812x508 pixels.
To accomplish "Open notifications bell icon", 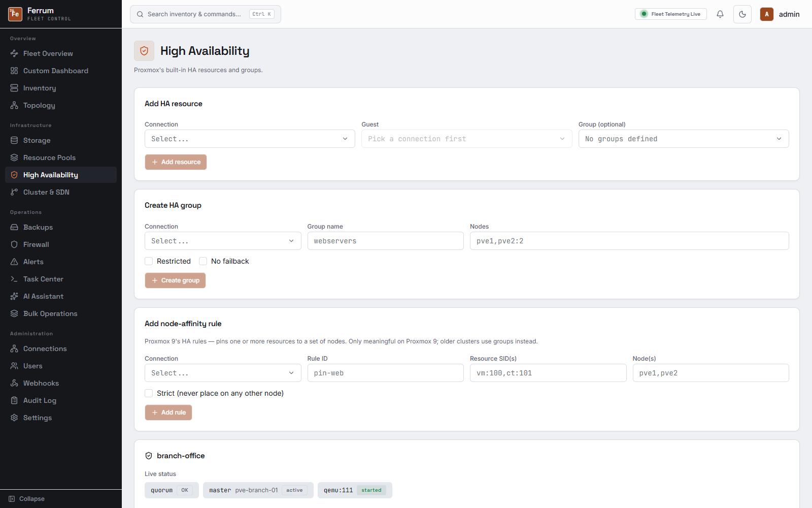I will [720, 14].
